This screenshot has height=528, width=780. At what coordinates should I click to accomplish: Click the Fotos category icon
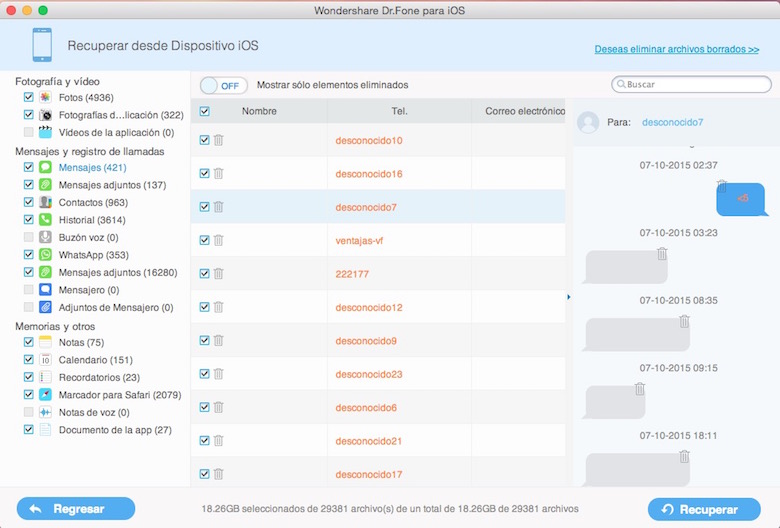[45, 98]
